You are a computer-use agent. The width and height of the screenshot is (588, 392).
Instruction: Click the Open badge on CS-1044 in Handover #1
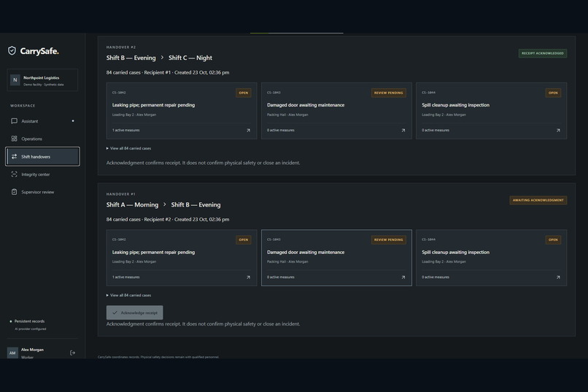coord(553,239)
